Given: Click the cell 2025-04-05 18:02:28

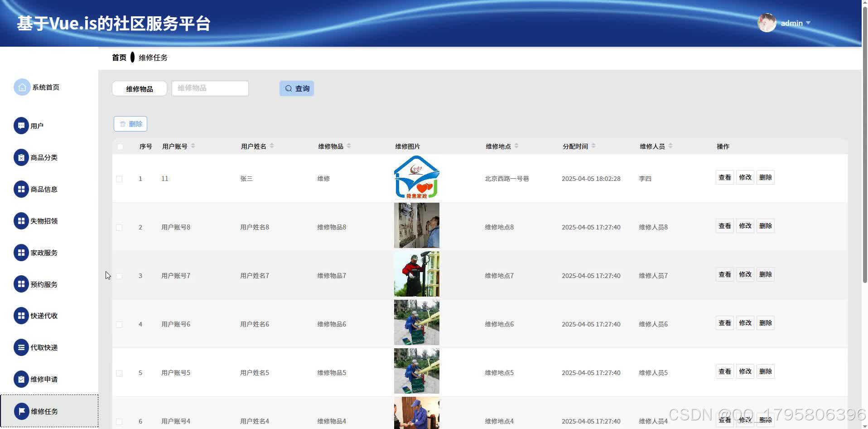Looking at the screenshot, I should click(591, 179).
